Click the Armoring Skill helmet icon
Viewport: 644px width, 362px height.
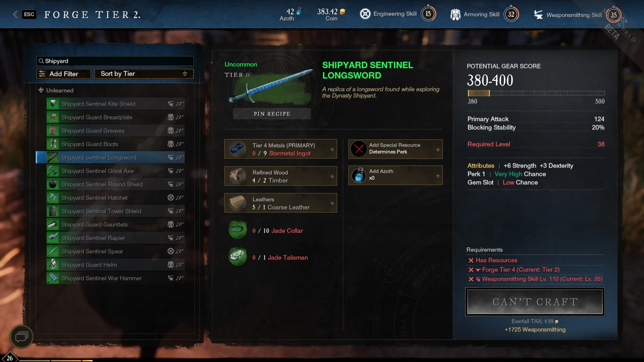(455, 14)
